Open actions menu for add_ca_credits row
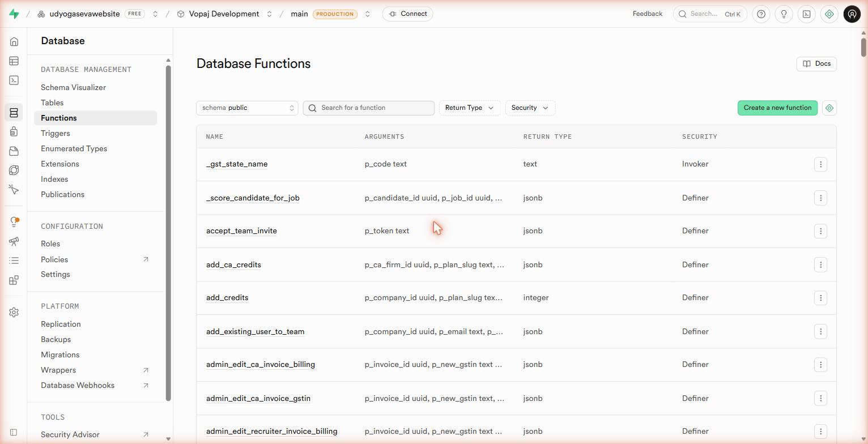The height and width of the screenshot is (444, 868). pyautogui.click(x=820, y=264)
